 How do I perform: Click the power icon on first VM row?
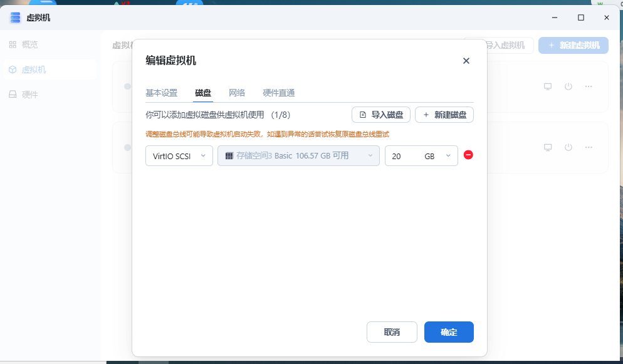(568, 86)
